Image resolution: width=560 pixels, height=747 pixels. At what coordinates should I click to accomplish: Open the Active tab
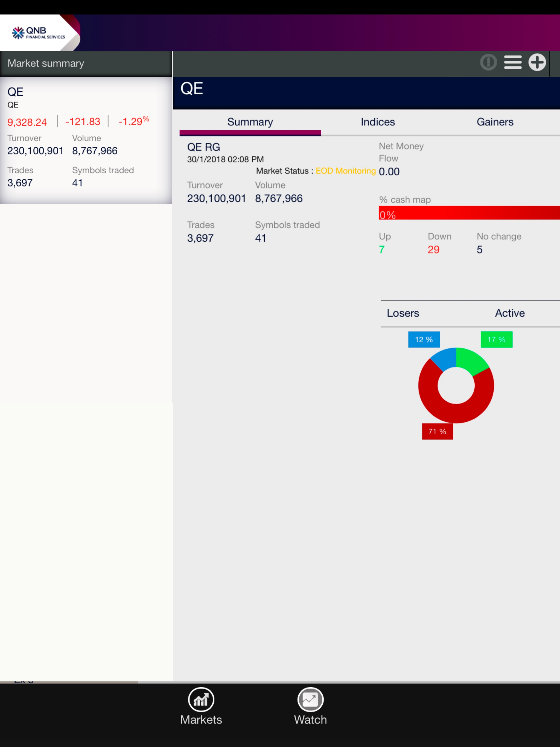pyautogui.click(x=510, y=313)
